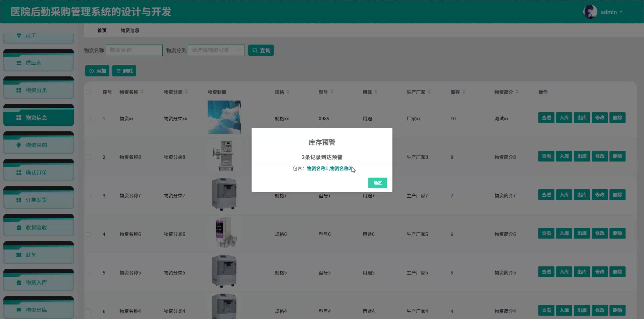
Task: Click 修改 button for row 物资名称7
Action: pyautogui.click(x=600, y=195)
